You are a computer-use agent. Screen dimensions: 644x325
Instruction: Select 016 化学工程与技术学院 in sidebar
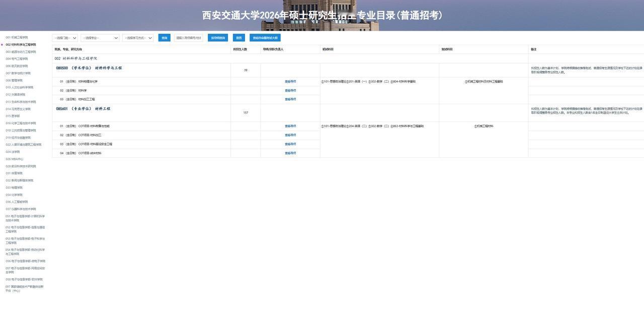click(x=21, y=123)
